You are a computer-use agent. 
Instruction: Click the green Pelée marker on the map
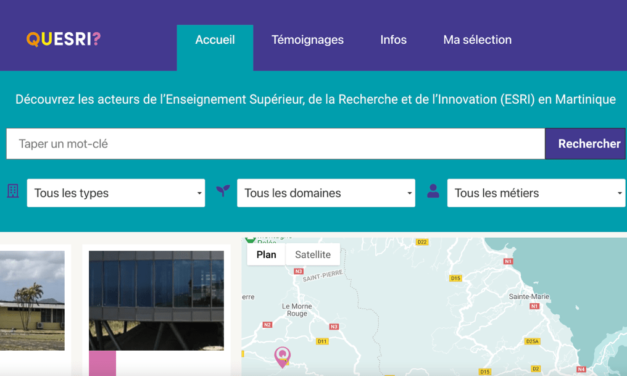[250, 239]
